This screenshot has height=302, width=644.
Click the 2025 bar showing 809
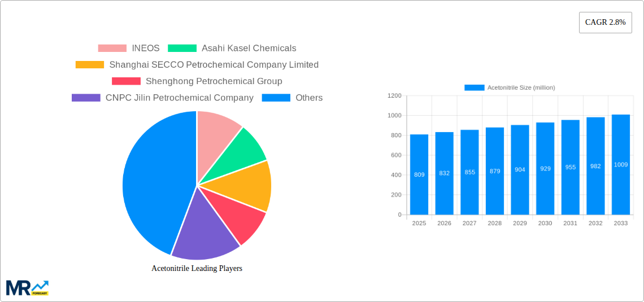click(x=419, y=175)
